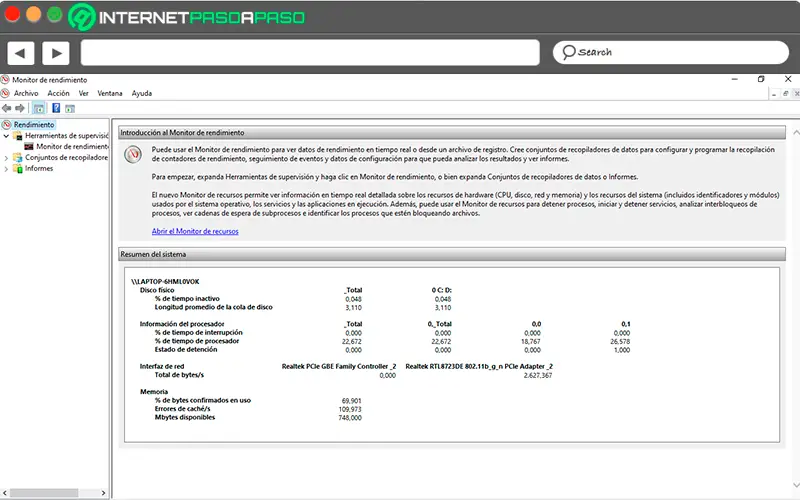Click the search magnifier icon
800x500 pixels.
(x=568, y=52)
